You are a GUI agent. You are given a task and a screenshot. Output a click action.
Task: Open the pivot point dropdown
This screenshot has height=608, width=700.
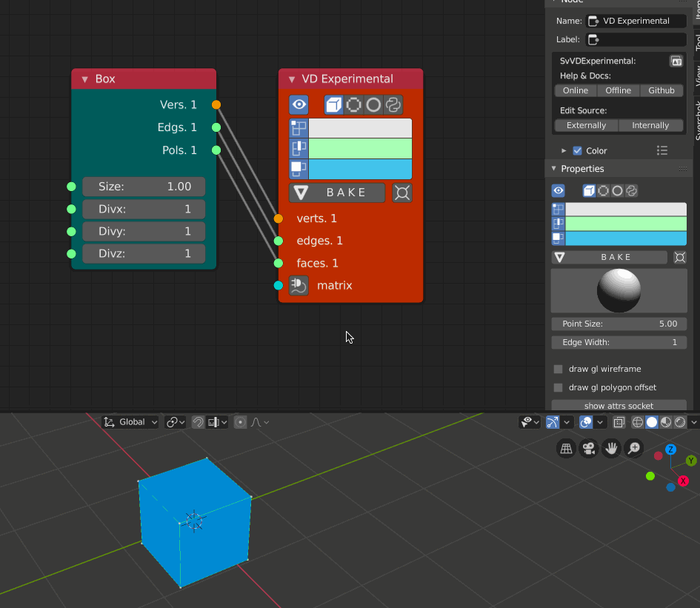[x=176, y=422]
